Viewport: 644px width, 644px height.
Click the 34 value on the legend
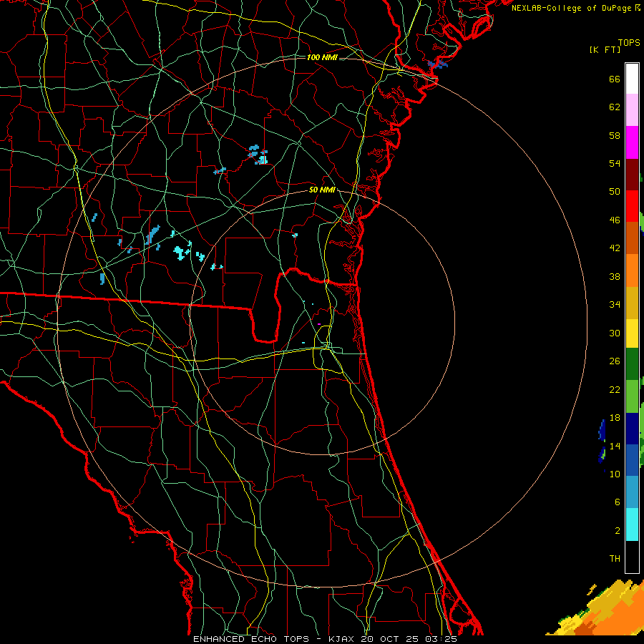[615, 305]
